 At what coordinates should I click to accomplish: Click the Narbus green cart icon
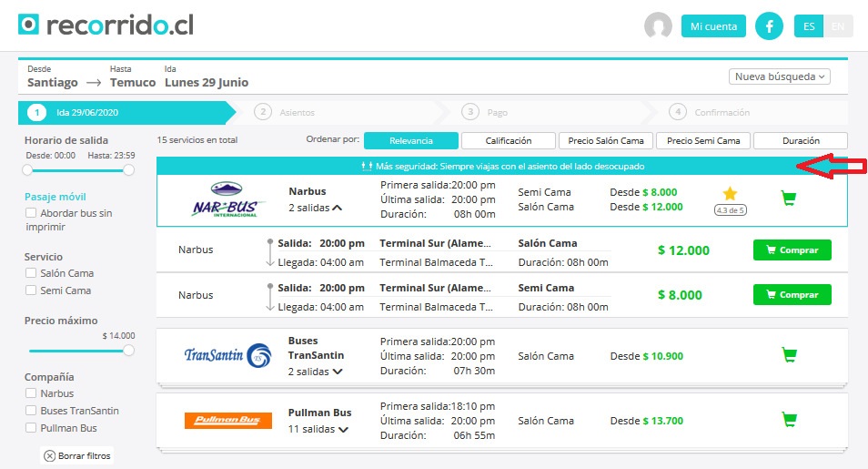(x=789, y=198)
